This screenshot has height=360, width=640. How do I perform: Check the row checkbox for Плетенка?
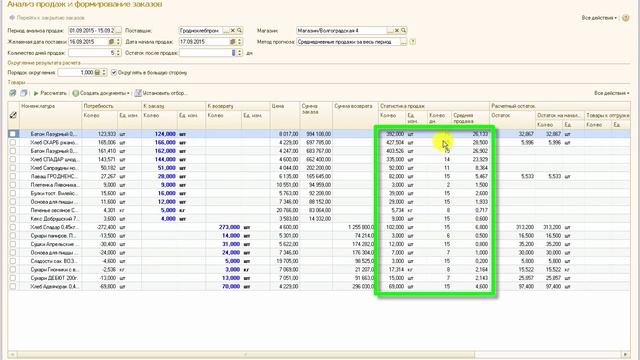click(13, 185)
